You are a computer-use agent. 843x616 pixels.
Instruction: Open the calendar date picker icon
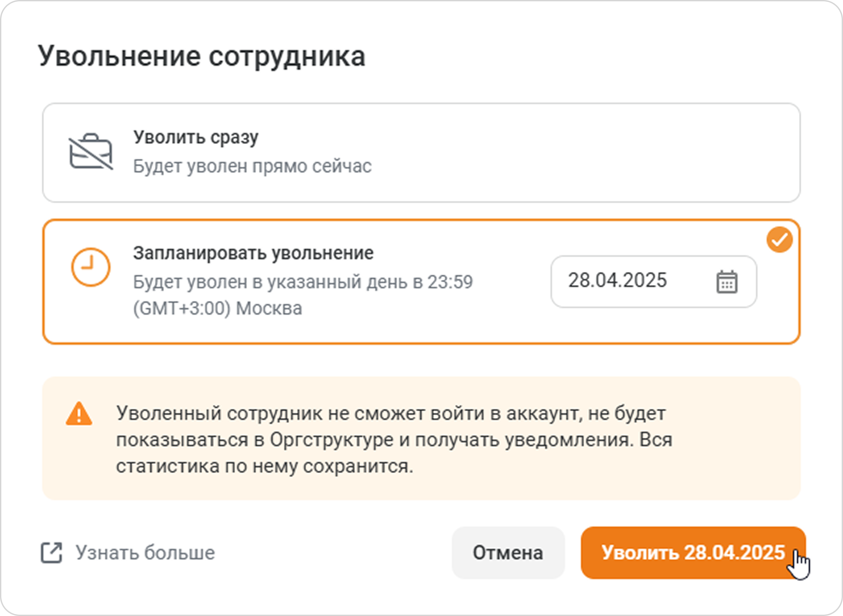point(726,282)
